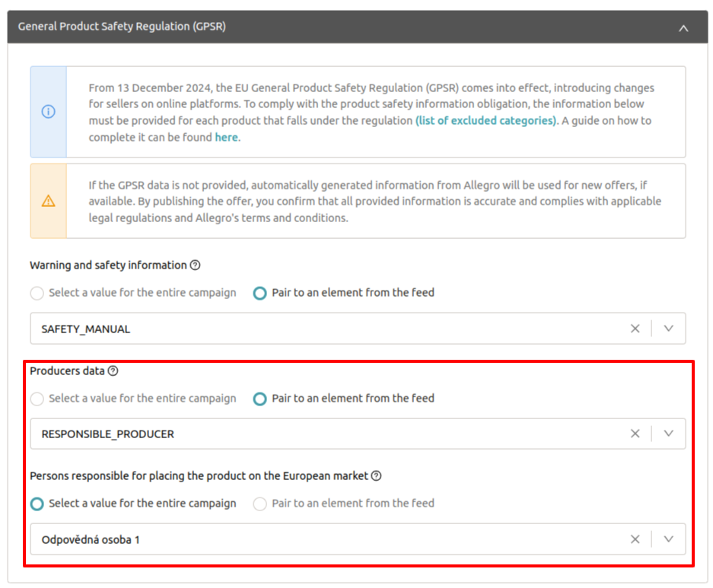Viewport: 713px width, 588px height.
Task: Click inside the RESPONSIBLE_PRODUCER field text
Action: (108, 434)
